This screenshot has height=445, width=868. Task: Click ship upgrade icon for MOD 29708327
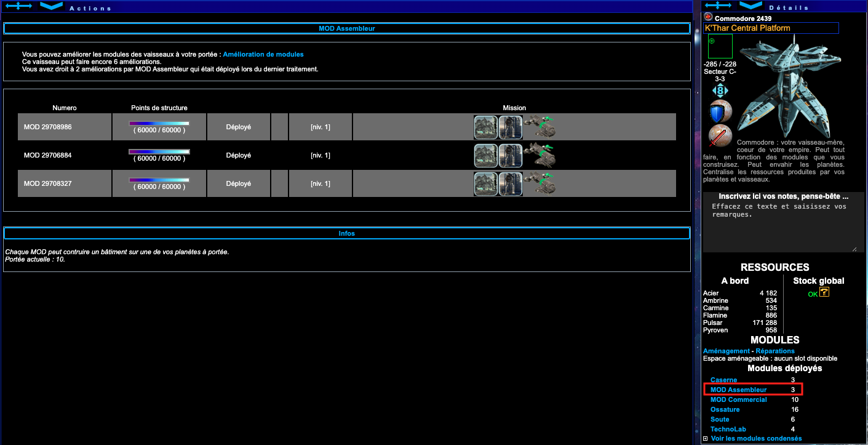tap(540, 184)
